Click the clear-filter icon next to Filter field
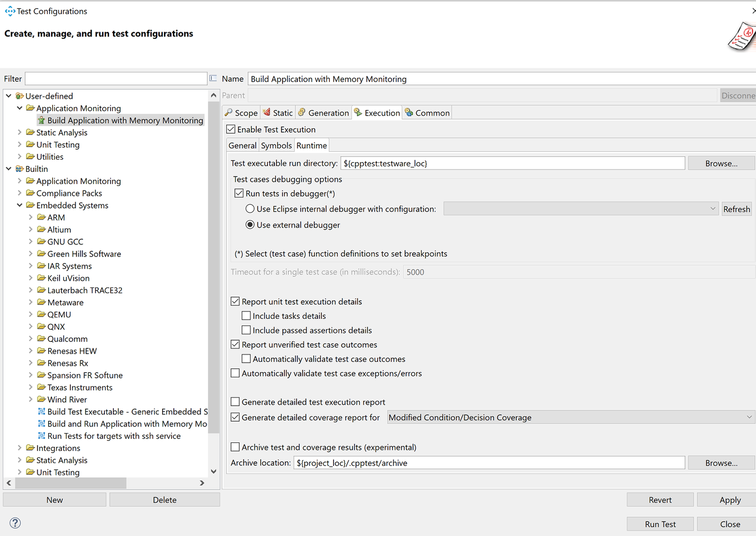The image size is (756, 536). pyautogui.click(x=213, y=78)
